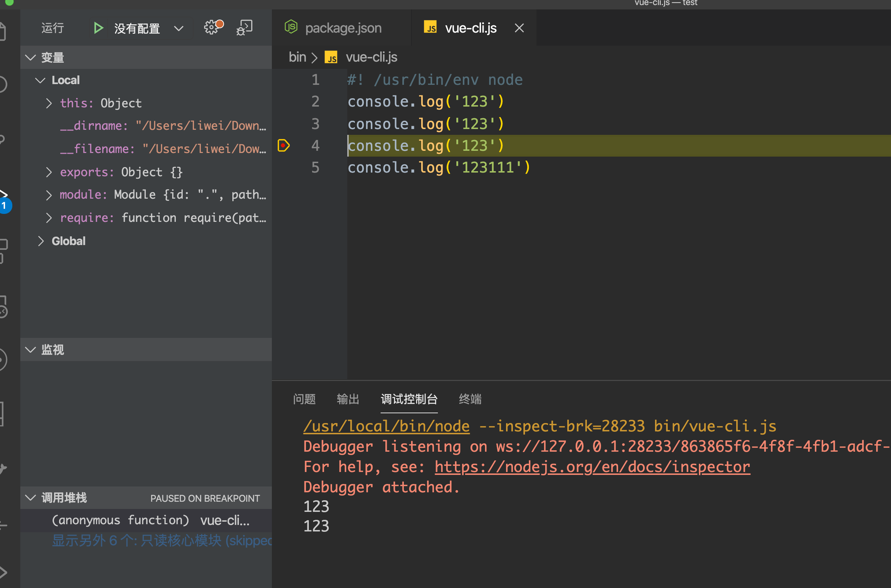Switch to the 问题 panel tab

point(304,399)
